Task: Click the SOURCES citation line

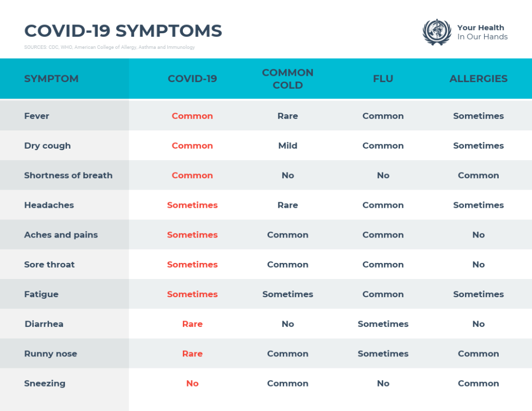Action: pos(109,47)
